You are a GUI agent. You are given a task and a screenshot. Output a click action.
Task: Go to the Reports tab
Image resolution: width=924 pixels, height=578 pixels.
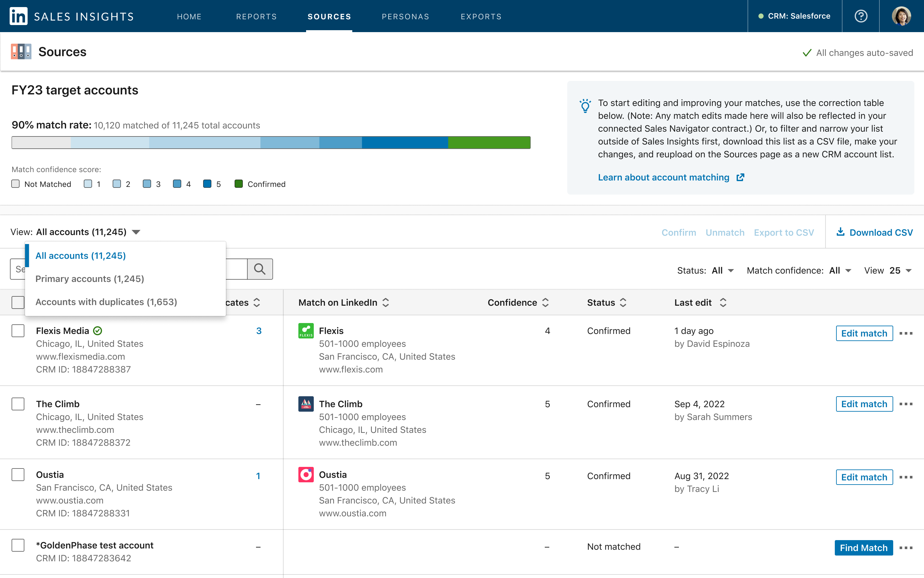coord(256,16)
